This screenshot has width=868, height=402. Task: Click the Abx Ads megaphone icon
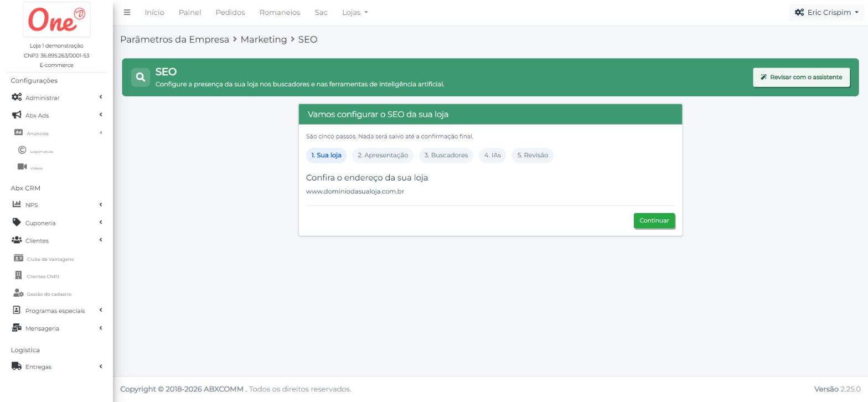tap(17, 115)
